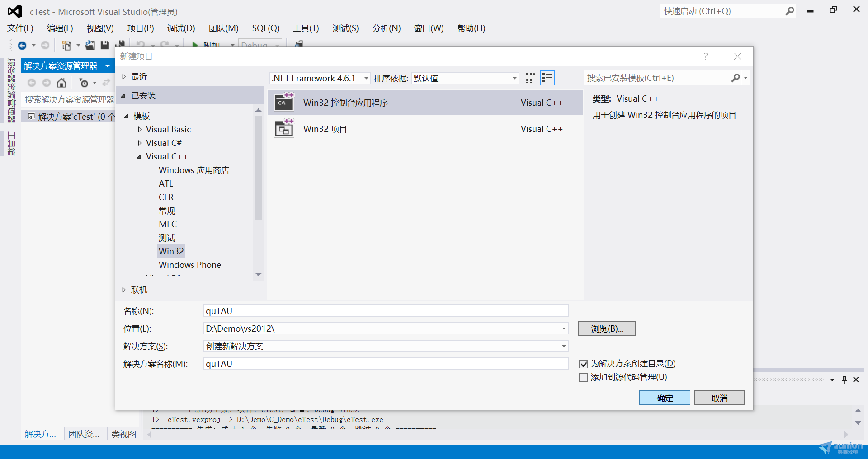Select 测试 tree item

coord(167,238)
